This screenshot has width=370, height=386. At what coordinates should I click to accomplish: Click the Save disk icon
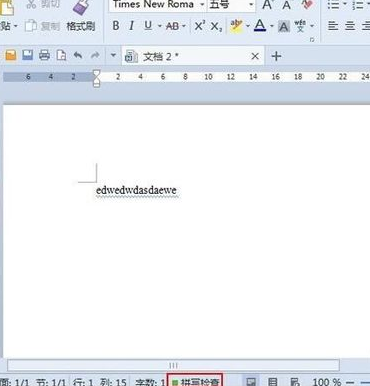point(27,55)
